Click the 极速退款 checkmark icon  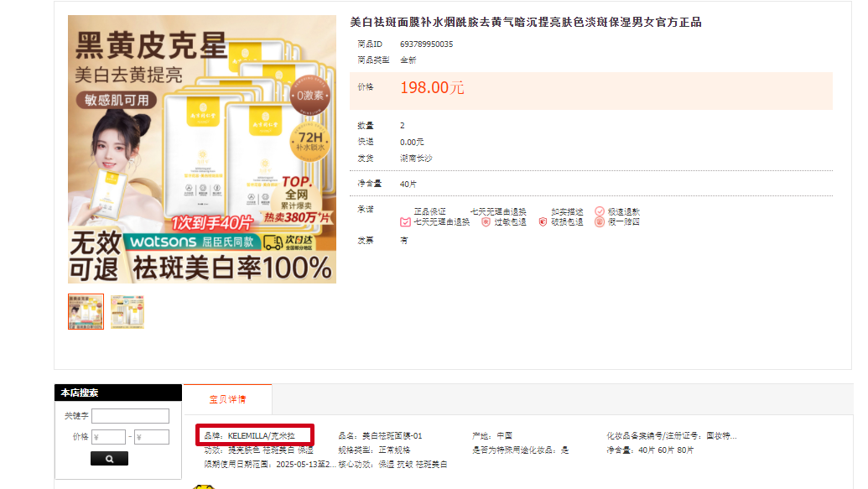pos(600,211)
